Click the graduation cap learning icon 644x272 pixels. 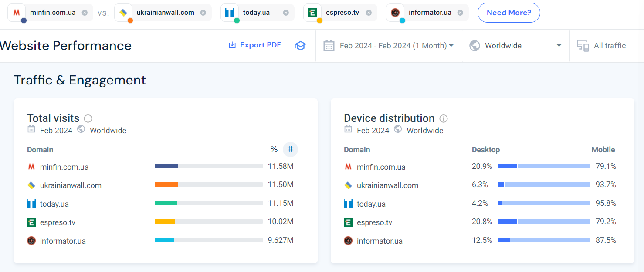click(x=300, y=46)
